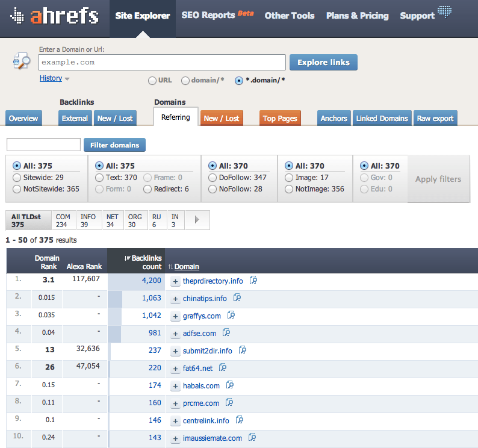Expand graffys.com row with plus
The width and height of the screenshot is (478, 448).
[175, 316]
